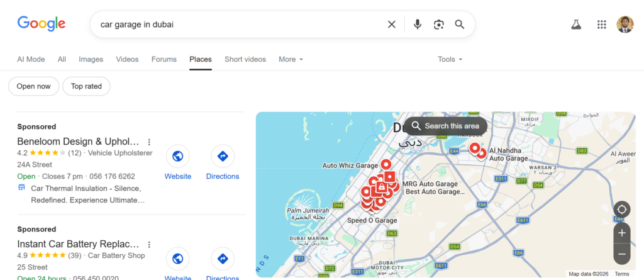Switch to the AI Mode tab
This screenshot has height=280, width=644.
31,59
